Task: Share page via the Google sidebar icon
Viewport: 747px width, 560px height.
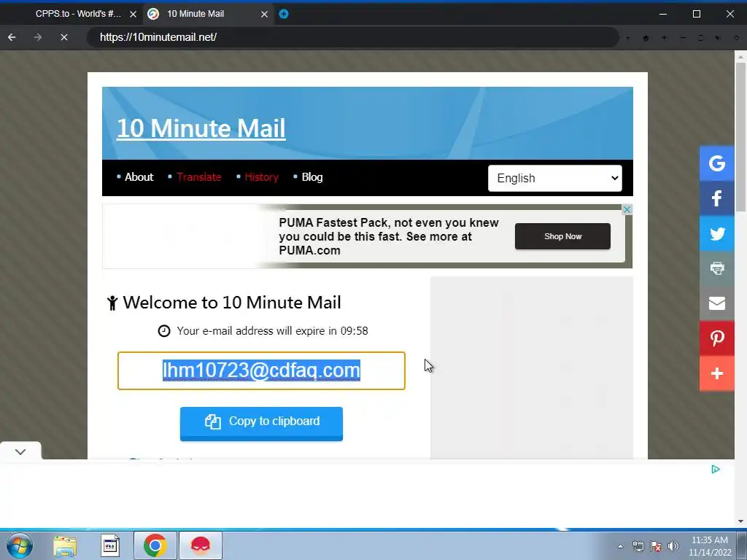Action: pyautogui.click(x=716, y=163)
